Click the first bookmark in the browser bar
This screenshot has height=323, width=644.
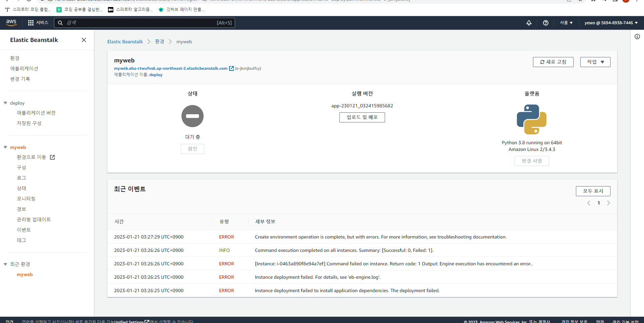click(x=28, y=10)
